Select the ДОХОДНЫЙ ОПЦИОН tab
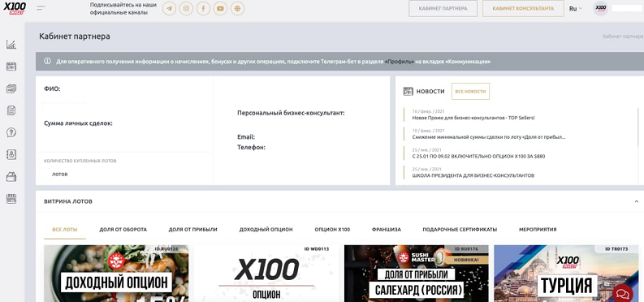Image resolution: width=644 pixels, height=302 pixels. click(266, 230)
